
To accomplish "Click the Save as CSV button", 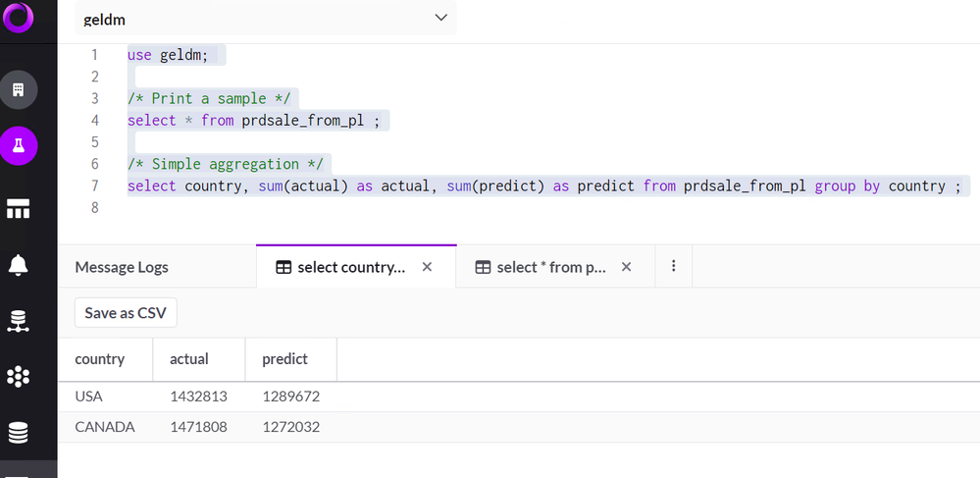I will click(x=126, y=313).
